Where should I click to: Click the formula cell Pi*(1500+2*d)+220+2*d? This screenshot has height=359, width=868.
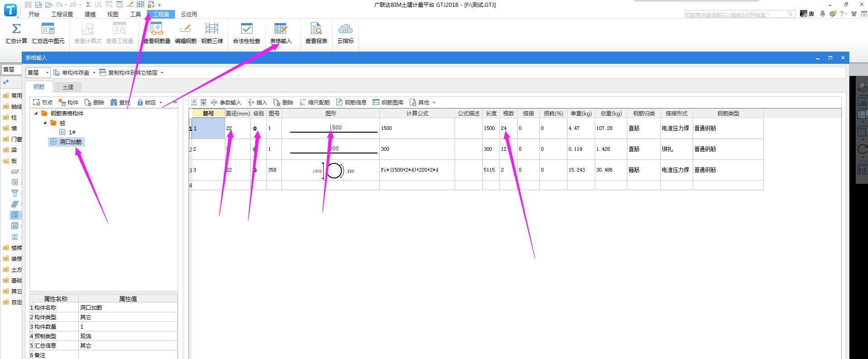click(x=417, y=170)
